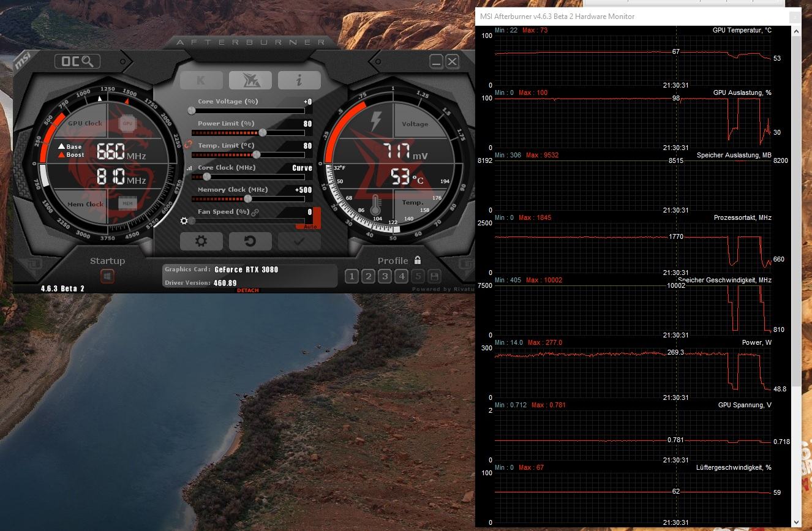Load profile slot 2
The image size is (812, 531).
pyautogui.click(x=368, y=276)
